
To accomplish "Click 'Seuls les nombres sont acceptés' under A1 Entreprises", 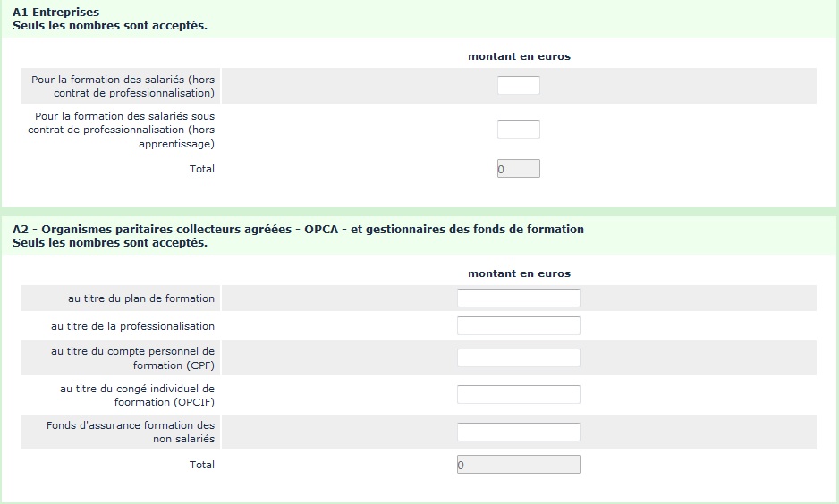I will click(x=110, y=25).
